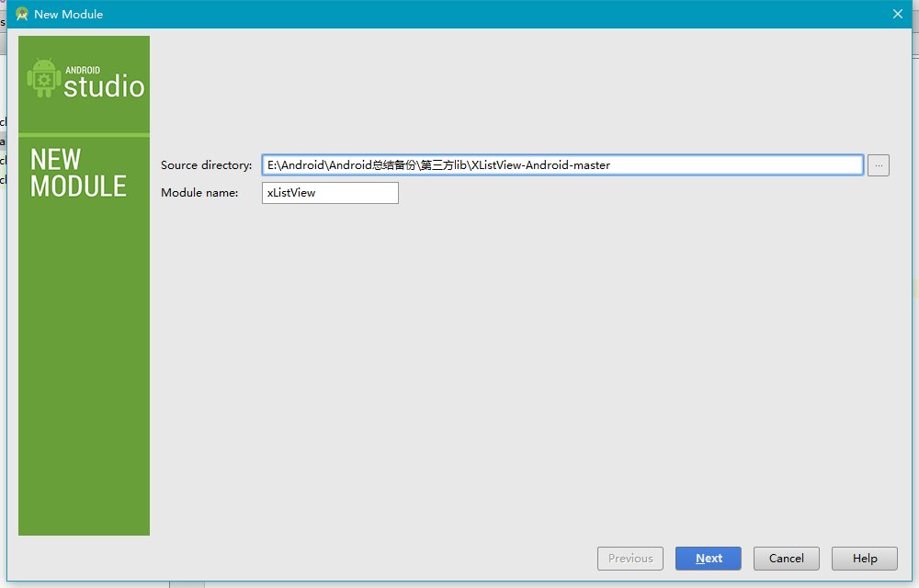Viewport: 919px width, 588px height.
Task: Click the "NEW MODULE" heading text
Action: (x=78, y=173)
